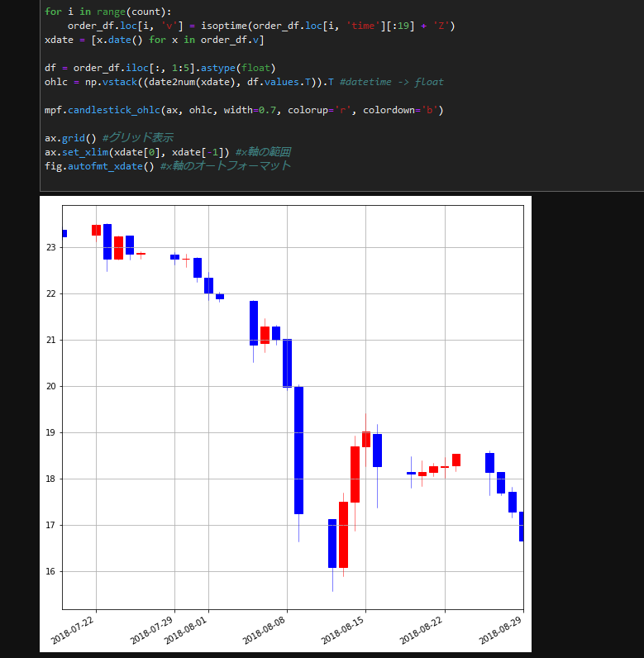Click the y-axis label 20
Image resolution: width=644 pixels, height=658 pixels.
coord(50,386)
